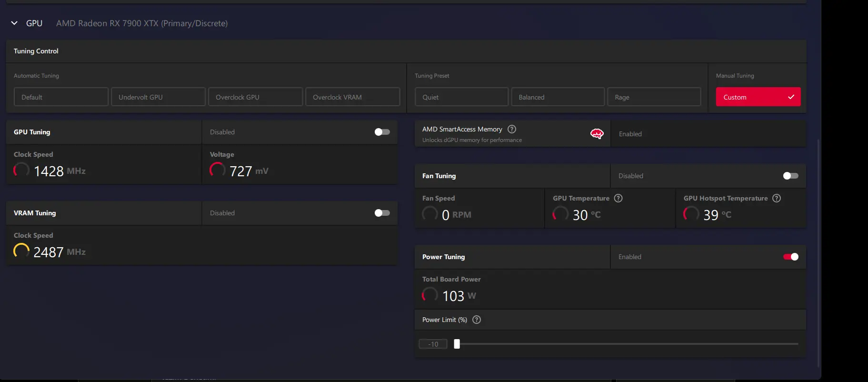
Task: Select Custom manual tuning
Action: click(x=758, y=97)
